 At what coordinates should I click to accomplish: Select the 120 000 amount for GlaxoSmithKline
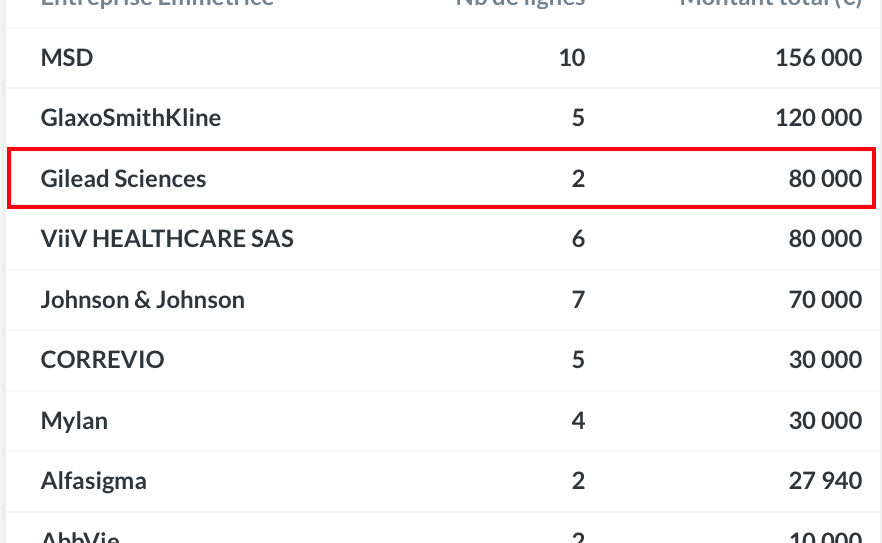point(818,118)
